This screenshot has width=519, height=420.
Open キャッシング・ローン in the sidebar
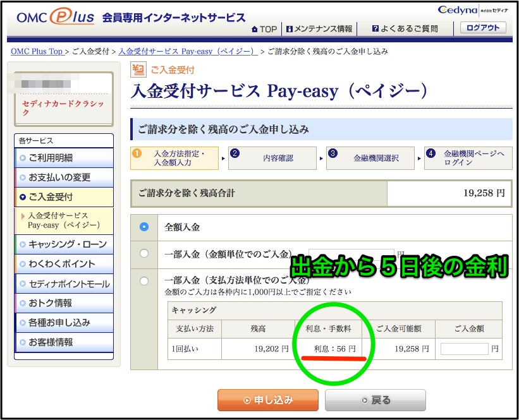click(x=64, y=244)
